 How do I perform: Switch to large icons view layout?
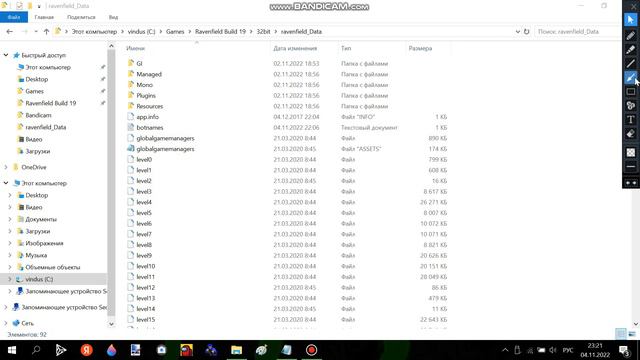tap(632, 334)
